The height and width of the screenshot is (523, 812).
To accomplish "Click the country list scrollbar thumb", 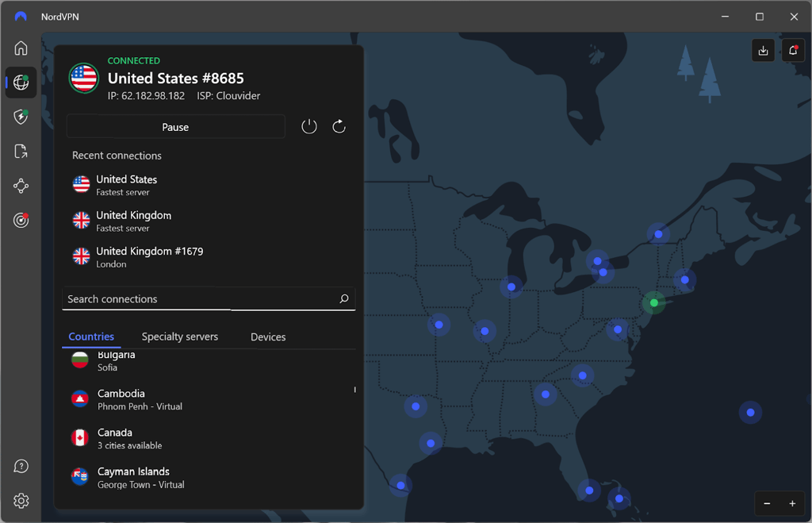I will [354, 389].
